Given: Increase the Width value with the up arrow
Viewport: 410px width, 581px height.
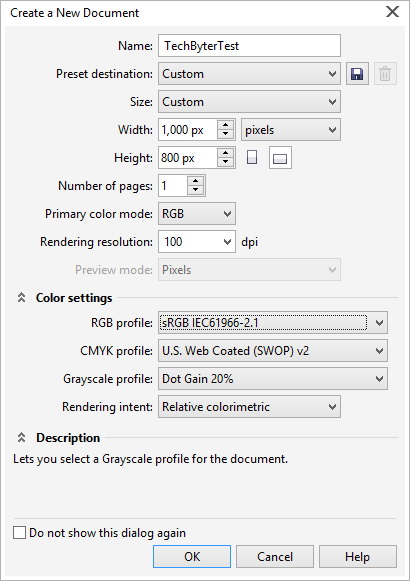Looking at the screenshot, I should [x=226, y=125].
